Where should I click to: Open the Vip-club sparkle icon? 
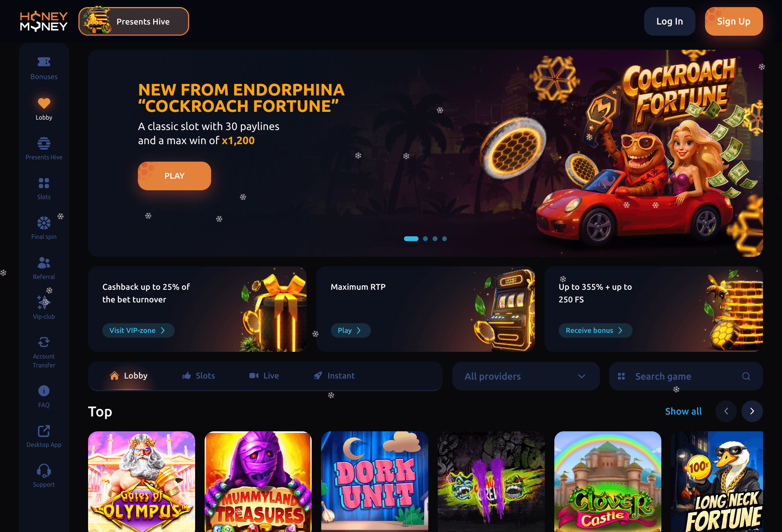pos(44,302)
